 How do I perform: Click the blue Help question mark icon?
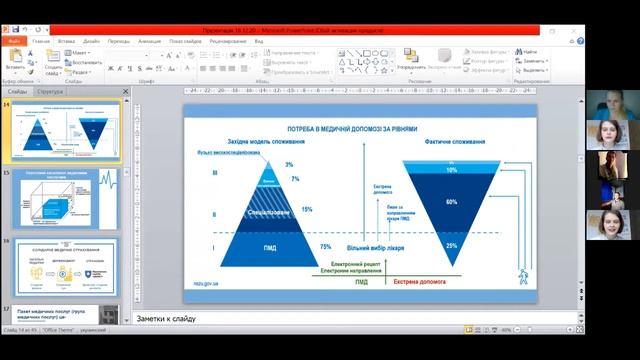click(580, 41)
